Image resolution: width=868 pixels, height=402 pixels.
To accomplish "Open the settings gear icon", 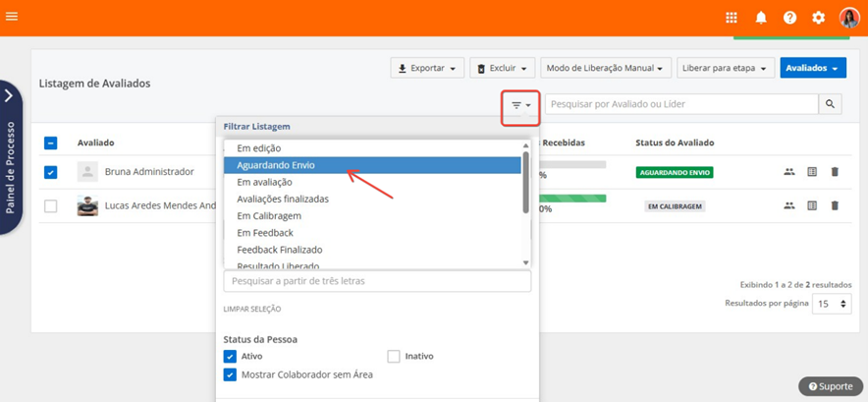I will coord(818,18).
